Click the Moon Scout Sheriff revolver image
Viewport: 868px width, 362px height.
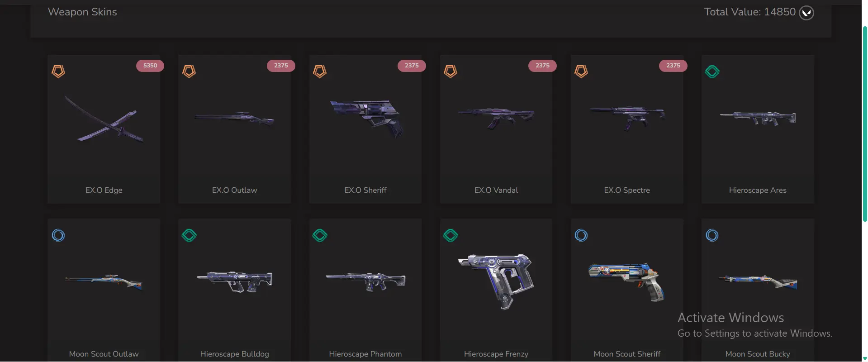[626, 281]
